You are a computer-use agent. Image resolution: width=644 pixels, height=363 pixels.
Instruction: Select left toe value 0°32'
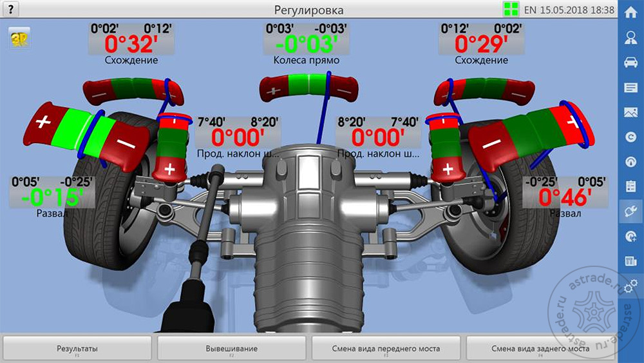[131, 44]
